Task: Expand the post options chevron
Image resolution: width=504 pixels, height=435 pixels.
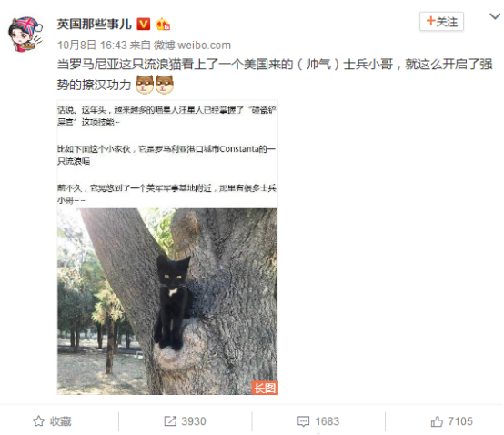Action: click(495, 16)
